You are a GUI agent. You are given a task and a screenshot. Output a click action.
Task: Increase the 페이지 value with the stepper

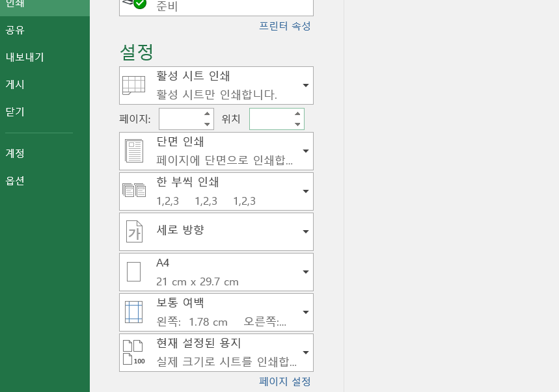[207, 115]
